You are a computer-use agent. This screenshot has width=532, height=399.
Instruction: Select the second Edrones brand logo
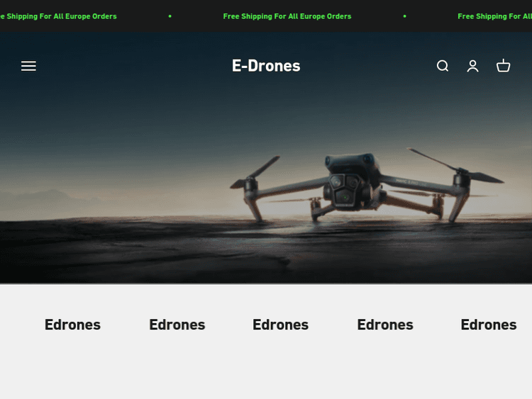click(177, 325)
